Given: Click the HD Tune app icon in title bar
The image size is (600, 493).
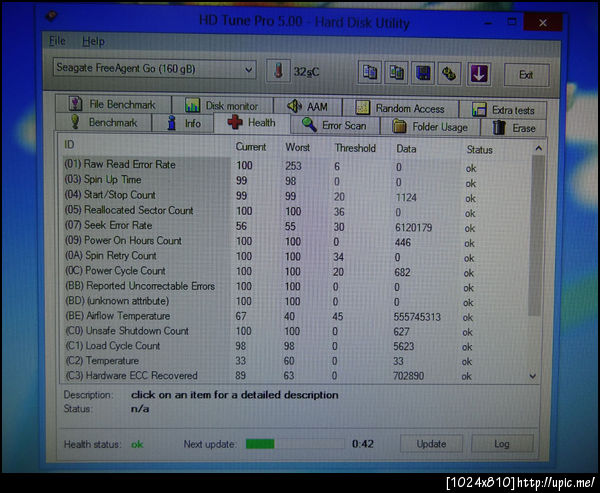Looking at the screenshot, I should point(52,15).
